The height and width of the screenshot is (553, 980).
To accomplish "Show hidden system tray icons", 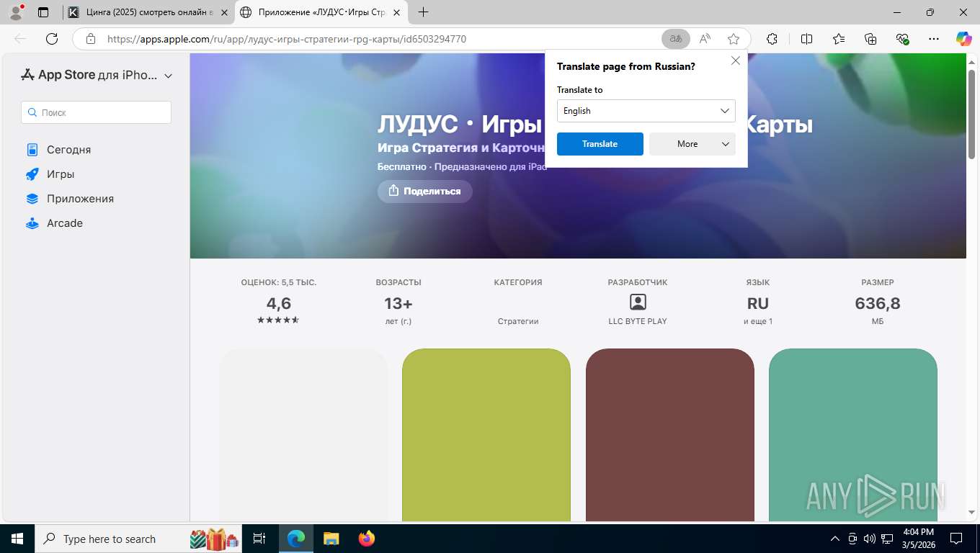I will tap(835, 539).
